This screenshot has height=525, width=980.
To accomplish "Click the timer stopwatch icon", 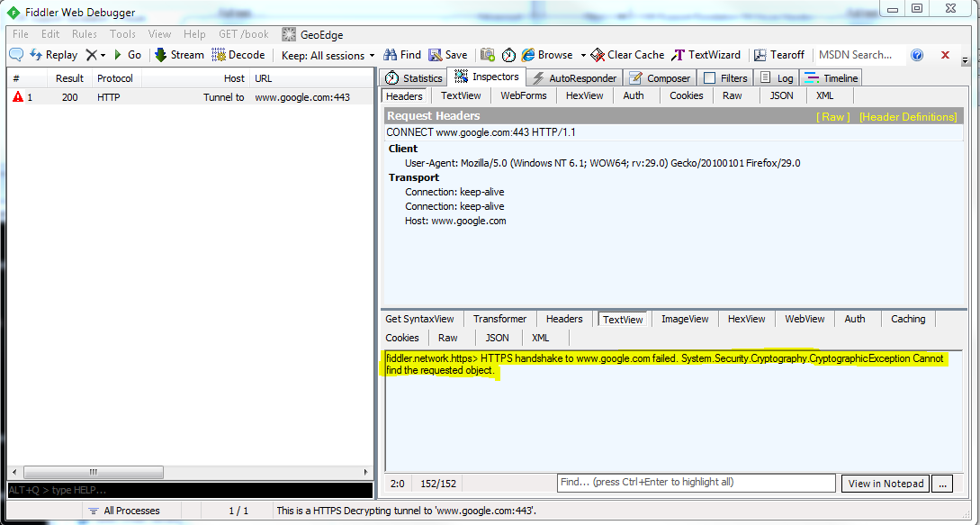I will [x=508, y=55].
